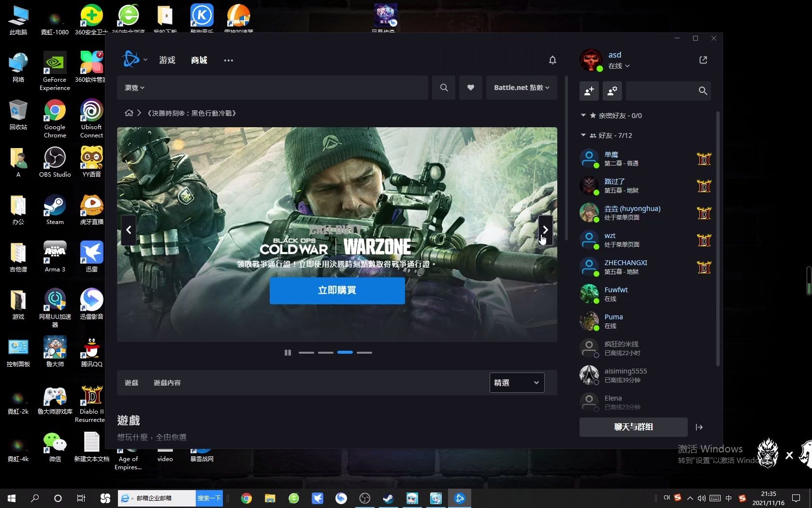Image resolution: width=812 pixels, height=508 pixels.
Task: Select friend Fuwfwt
Action: (x=646, y=294)
